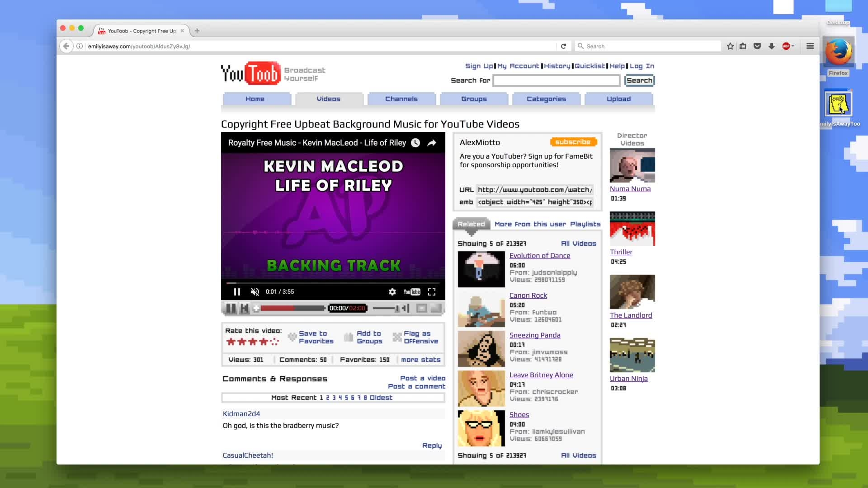Open the Evolution of Dance link
The height and width of the screenshot is (488, 868).
click(540, 256)
